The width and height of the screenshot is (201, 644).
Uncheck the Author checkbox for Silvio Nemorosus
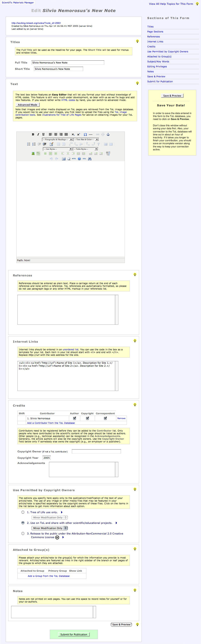(74, 418)
